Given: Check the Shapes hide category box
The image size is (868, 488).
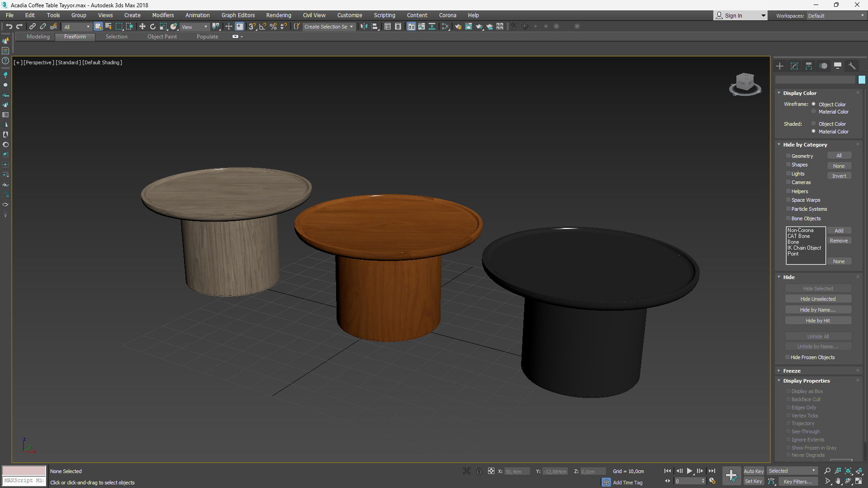Looking at the screenshot, I should [x=788, y=165].
